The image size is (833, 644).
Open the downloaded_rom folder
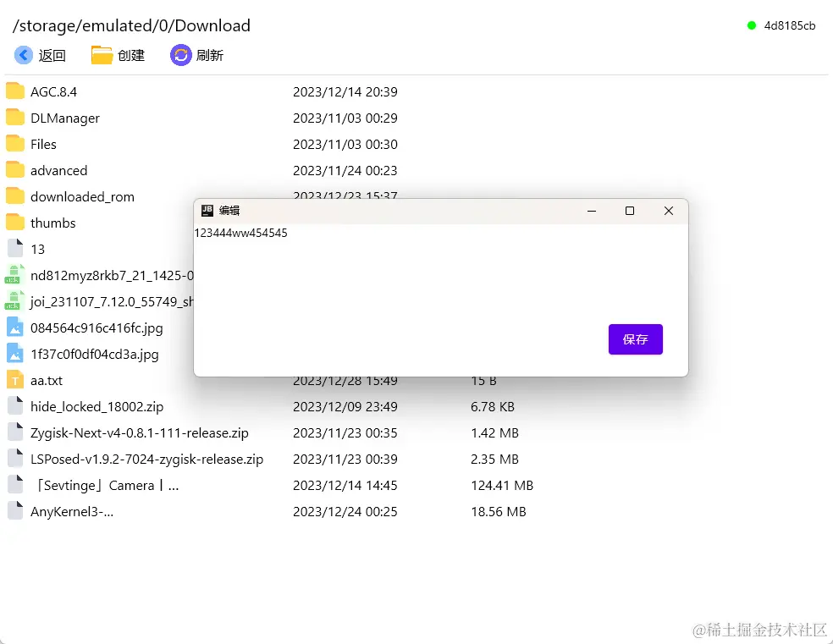[82, 196]
